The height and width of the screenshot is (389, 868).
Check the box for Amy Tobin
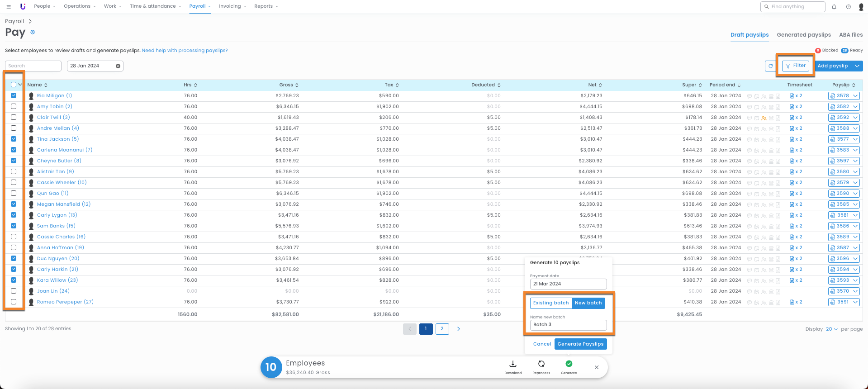coord(14,106)
